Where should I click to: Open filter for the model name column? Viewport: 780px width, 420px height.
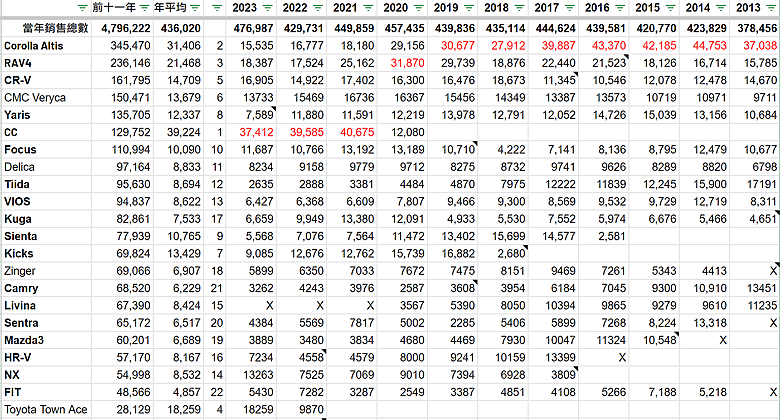(83, 8)
